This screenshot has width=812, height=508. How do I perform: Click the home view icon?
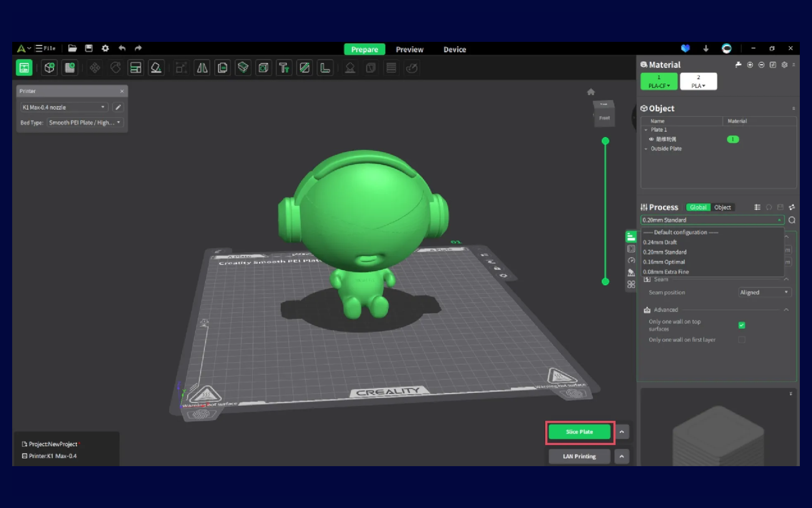591,92
